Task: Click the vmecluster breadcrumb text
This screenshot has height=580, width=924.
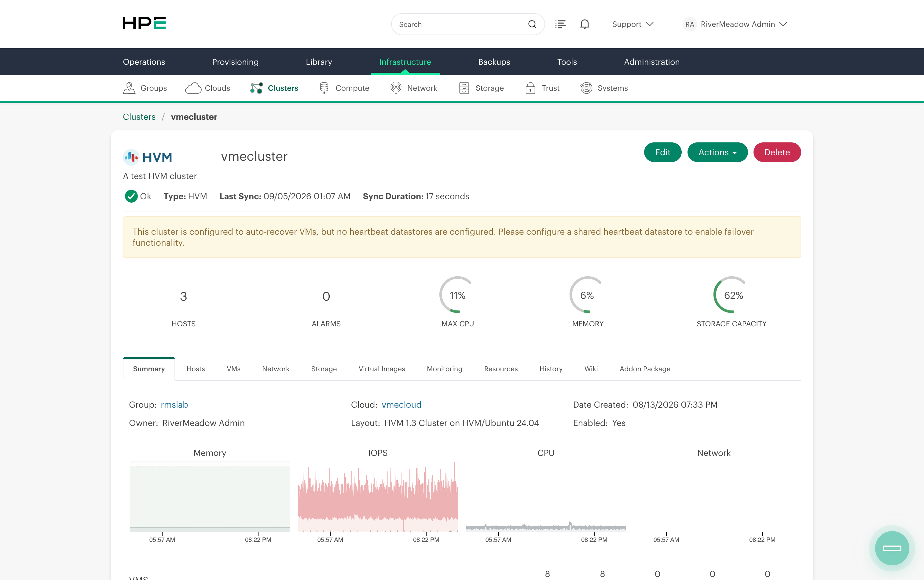Action: point(194,117)
